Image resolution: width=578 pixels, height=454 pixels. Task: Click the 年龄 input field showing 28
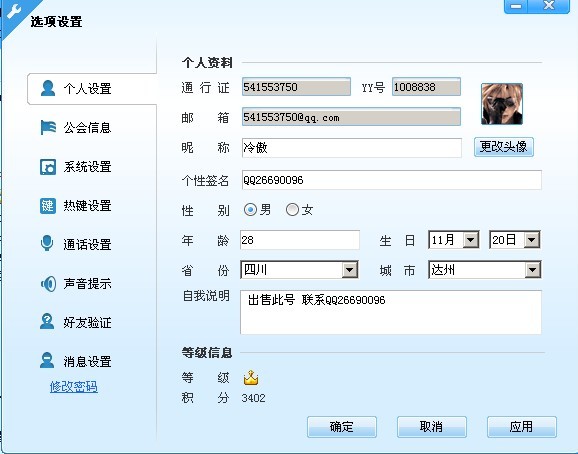pos(300,240)
